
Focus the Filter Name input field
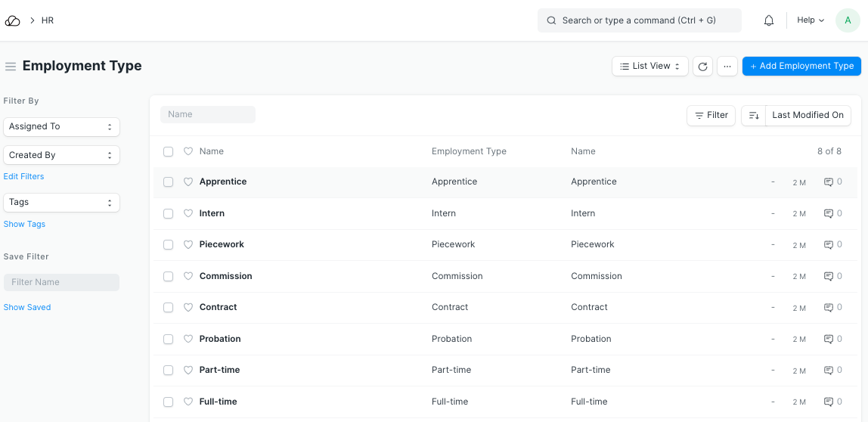61,282
